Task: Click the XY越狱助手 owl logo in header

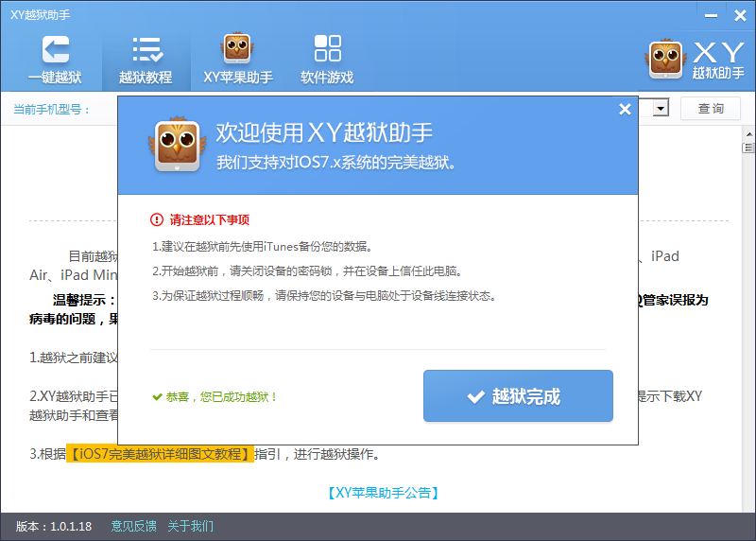Action: tap(666, 60)
